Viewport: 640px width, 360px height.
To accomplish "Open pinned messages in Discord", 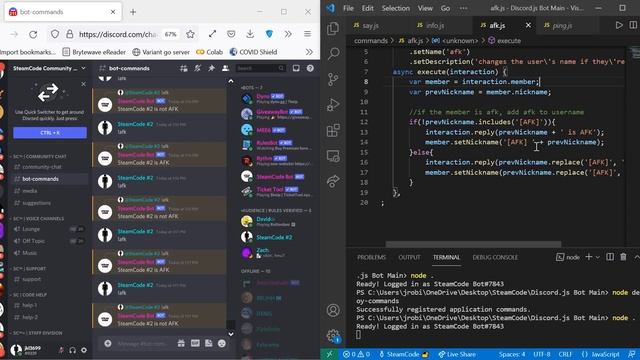I will 211,68.
